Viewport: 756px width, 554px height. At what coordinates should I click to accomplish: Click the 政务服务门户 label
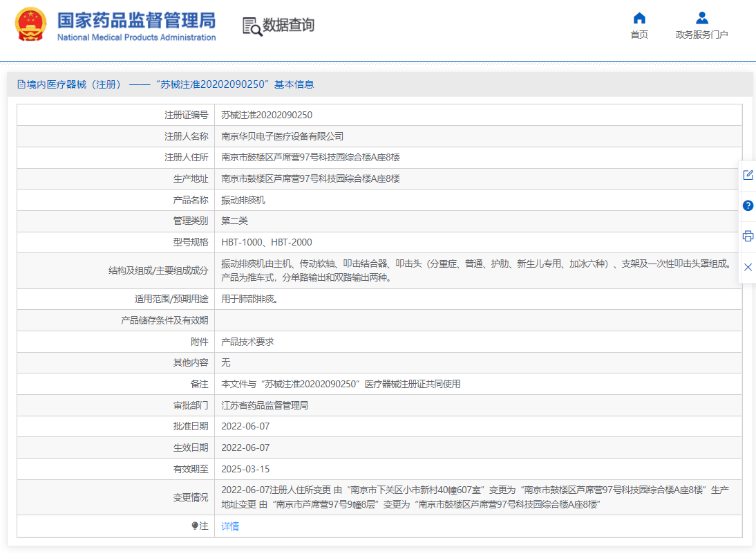coord(702,35)
